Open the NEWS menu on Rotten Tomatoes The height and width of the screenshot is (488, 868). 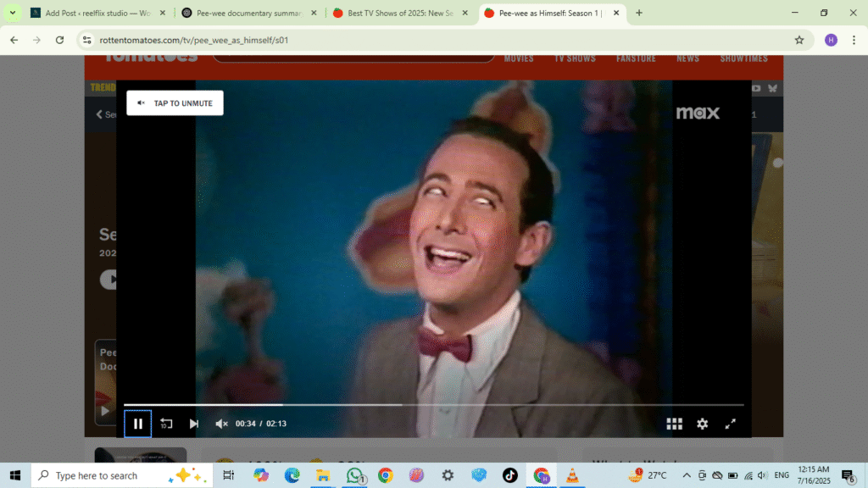pyautogui.click(x=688, y=58)
